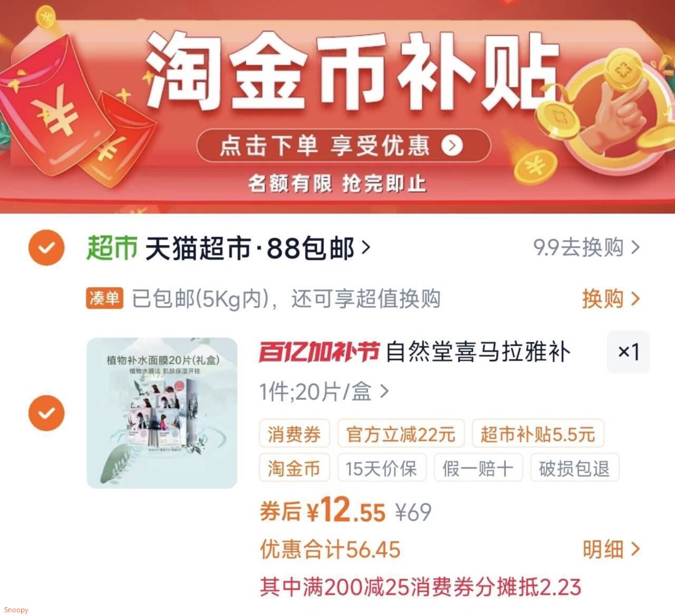Tap the small red envelope icon

[117, 141]
